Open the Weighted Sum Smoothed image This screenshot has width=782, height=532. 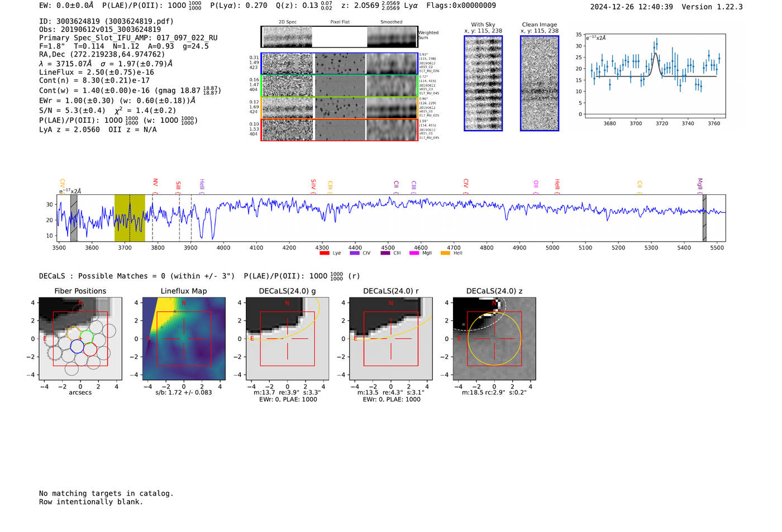392,37
